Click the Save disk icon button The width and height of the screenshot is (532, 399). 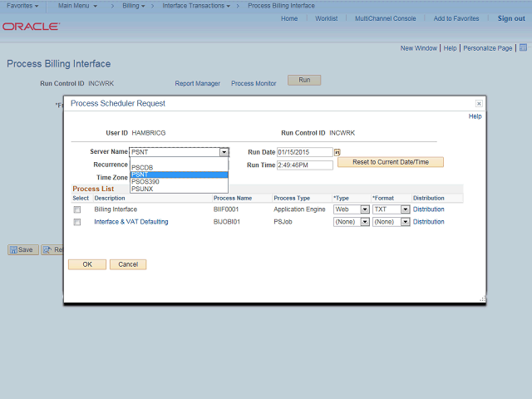click(22, 249)
